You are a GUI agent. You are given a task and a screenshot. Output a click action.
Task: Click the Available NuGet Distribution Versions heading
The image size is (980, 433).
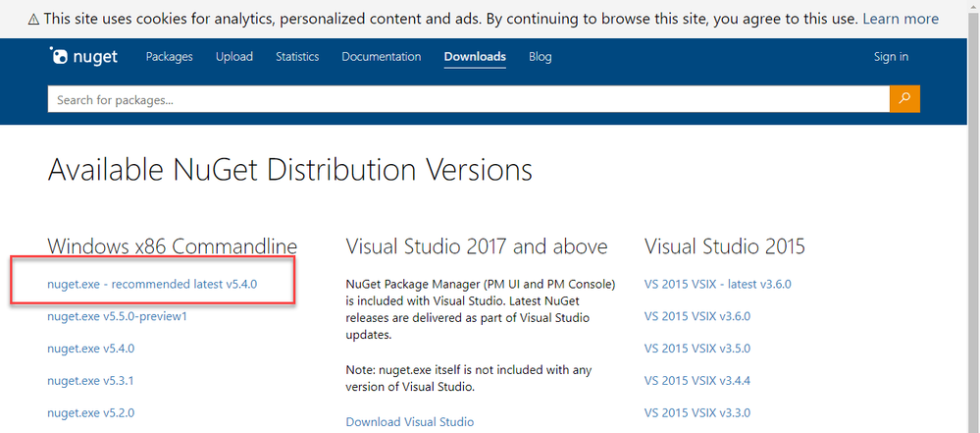290,170
